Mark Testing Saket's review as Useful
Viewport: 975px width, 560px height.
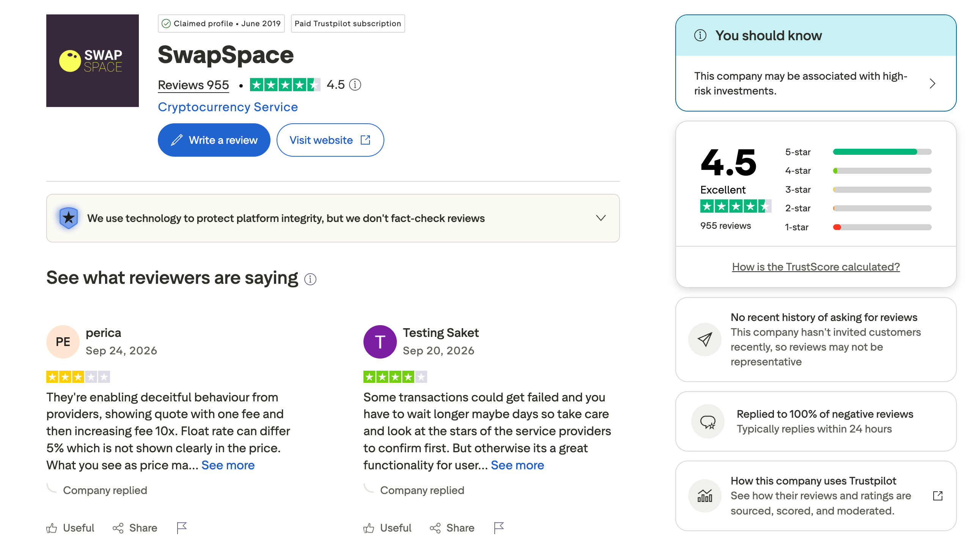388,528
